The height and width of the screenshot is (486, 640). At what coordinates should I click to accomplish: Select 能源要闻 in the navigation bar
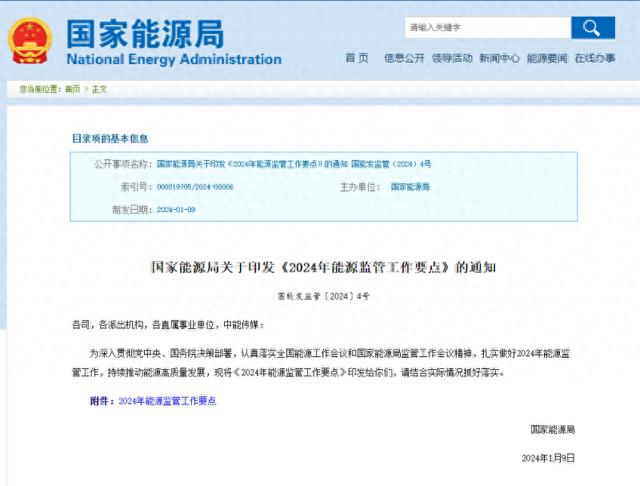pos(546,58)
